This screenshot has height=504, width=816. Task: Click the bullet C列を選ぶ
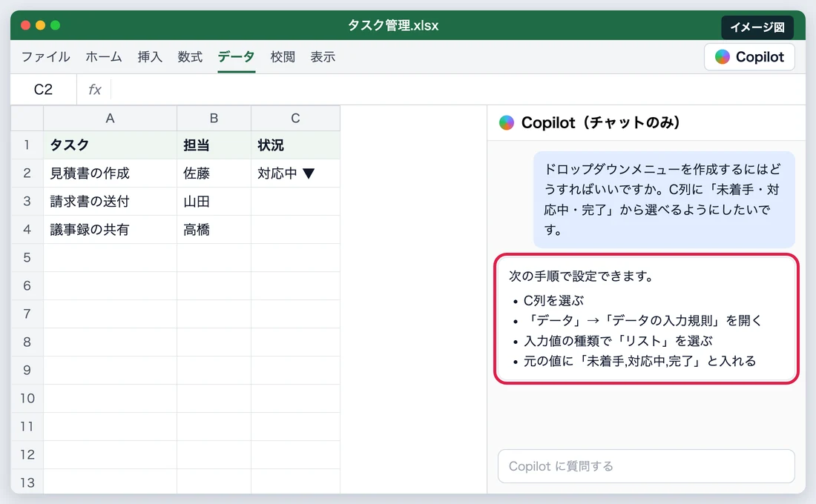coord(553,301)
